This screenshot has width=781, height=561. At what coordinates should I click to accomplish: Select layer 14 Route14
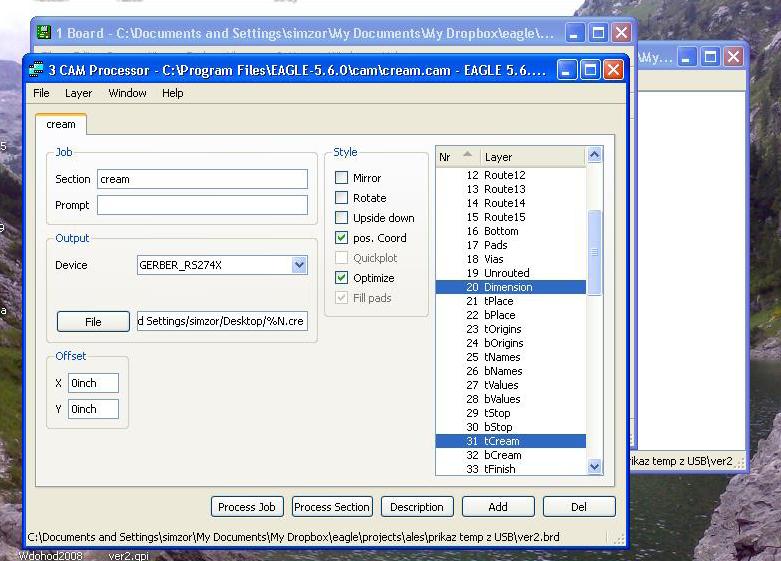point(511,203)
